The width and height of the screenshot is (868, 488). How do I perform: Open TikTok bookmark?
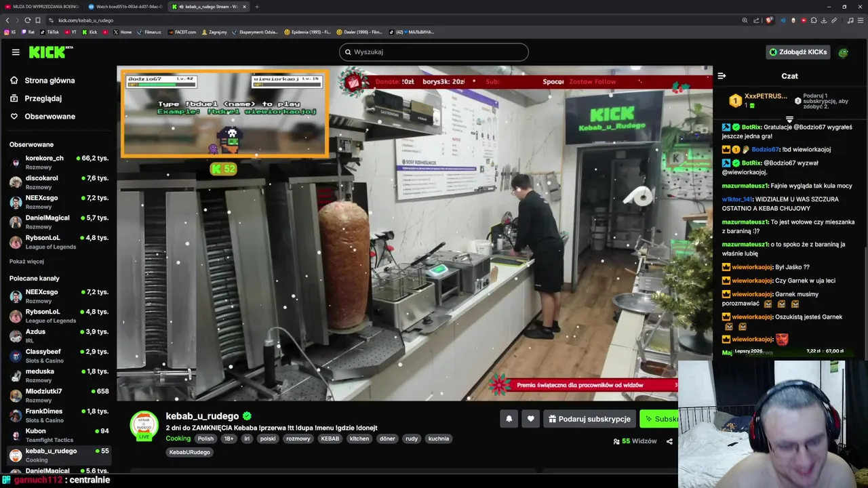[50, 32]
